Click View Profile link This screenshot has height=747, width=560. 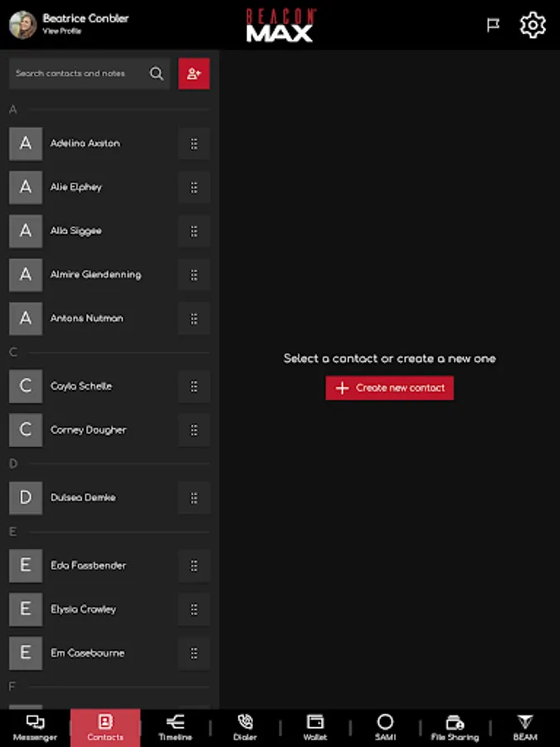pos(62,32)
